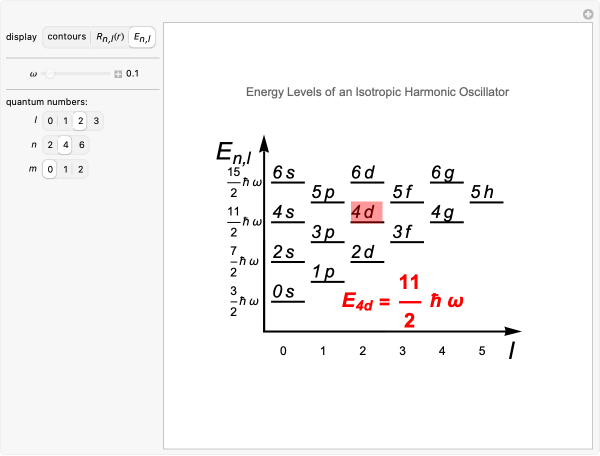Select the contours display option
This screenshot has width=600, height=456.
coord(67,37)
